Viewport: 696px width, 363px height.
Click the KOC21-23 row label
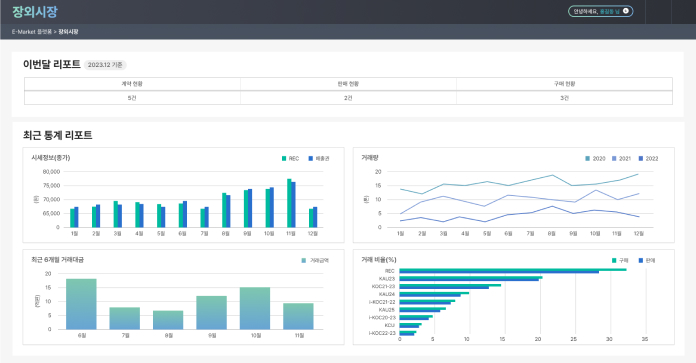[383, 286]
